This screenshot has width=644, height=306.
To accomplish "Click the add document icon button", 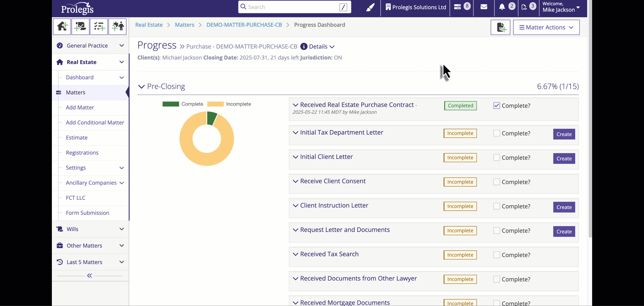I will click(500, 28).
